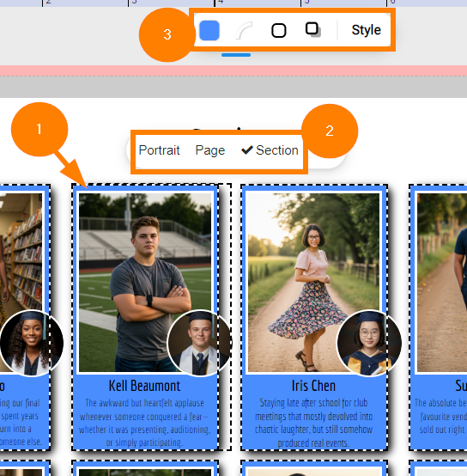Select the Portrait scope option
This screenshot has width=467, height=476.
159,150
